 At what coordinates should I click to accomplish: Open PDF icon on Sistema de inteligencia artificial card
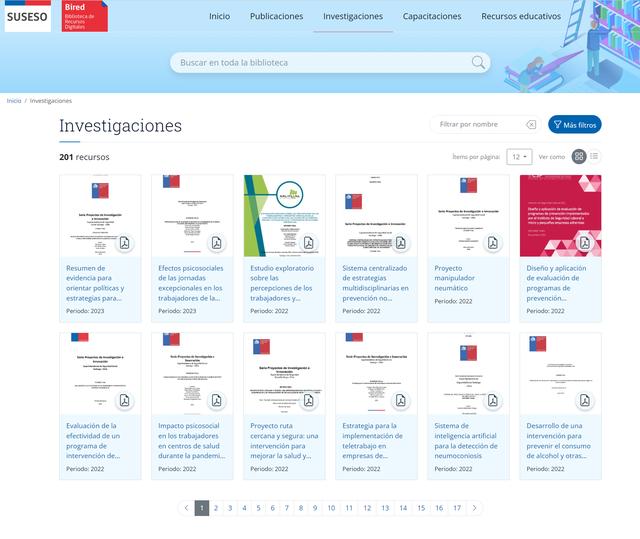492,401
